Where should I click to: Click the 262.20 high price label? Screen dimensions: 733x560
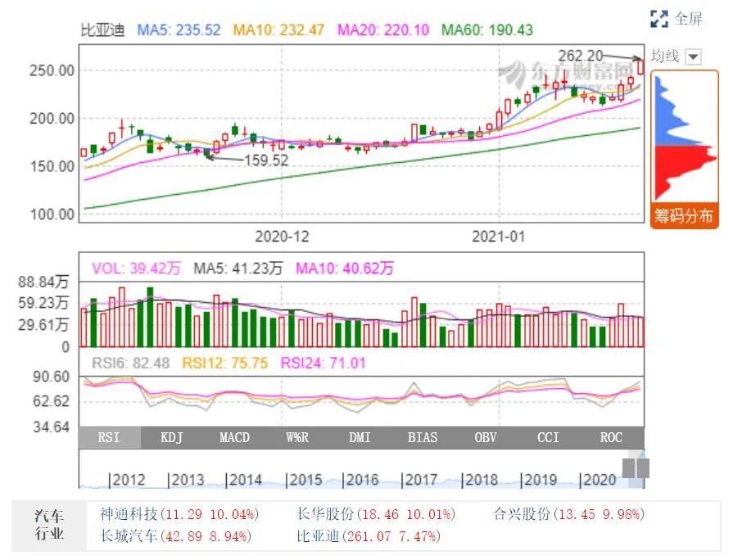click(x=581, y=56)
